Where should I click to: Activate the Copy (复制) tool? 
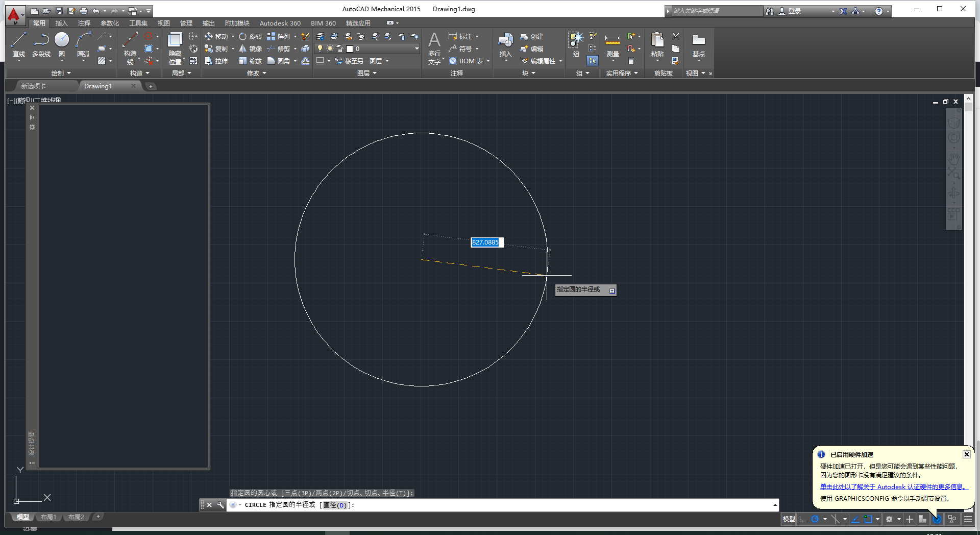pos(216,48)
